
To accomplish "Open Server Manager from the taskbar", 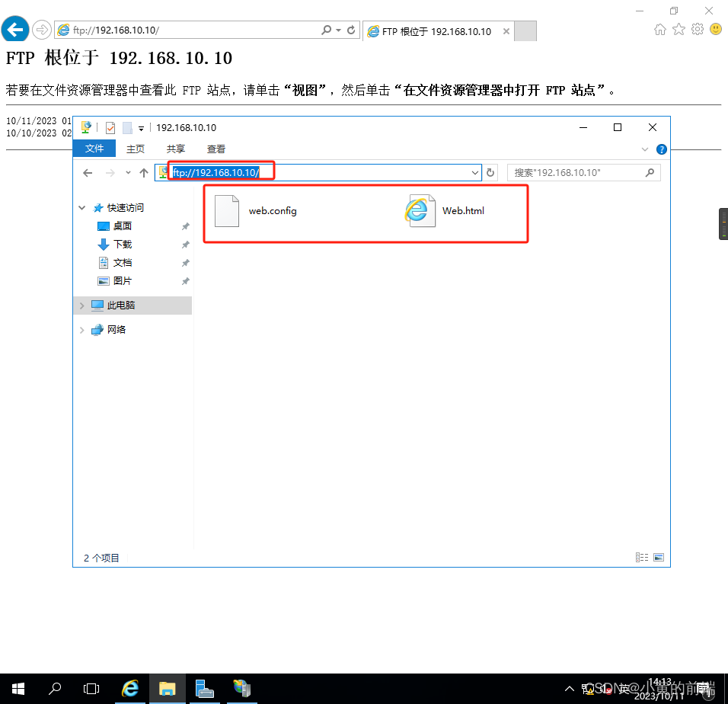I will [x=204, y=688].
